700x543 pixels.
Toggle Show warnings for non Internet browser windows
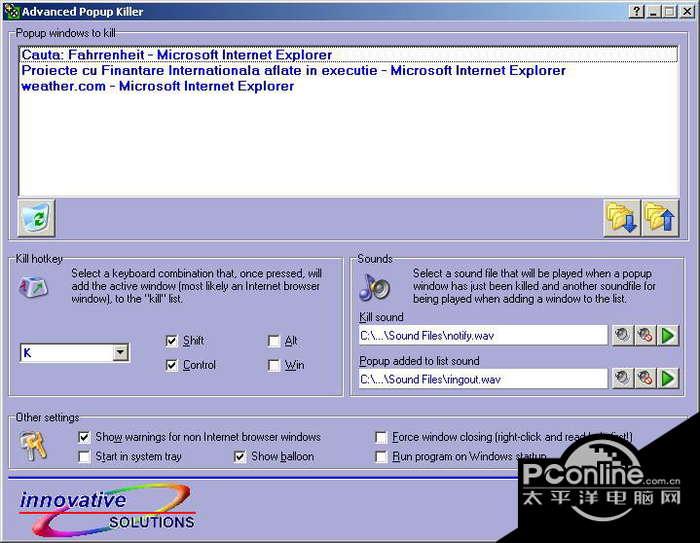84,437
